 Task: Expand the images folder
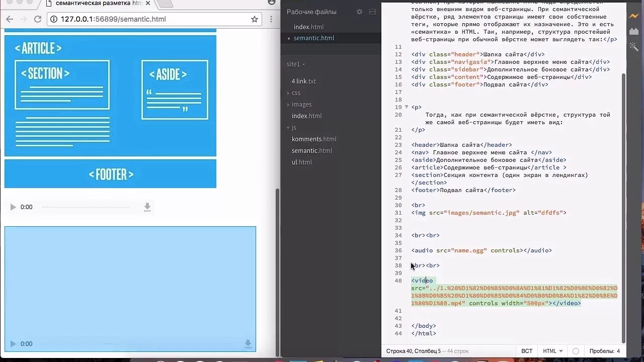(301, 105)
